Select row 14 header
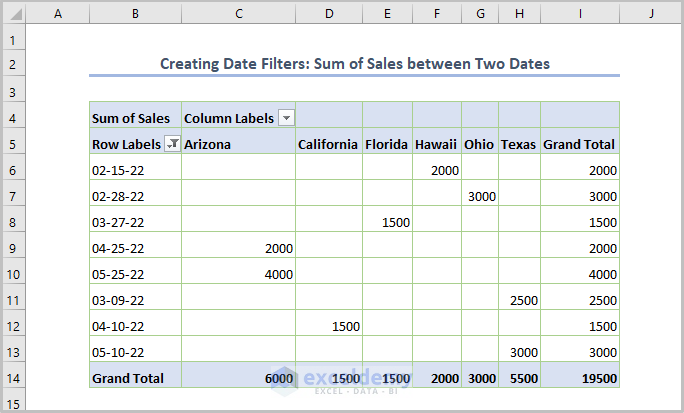 point(12,378)
